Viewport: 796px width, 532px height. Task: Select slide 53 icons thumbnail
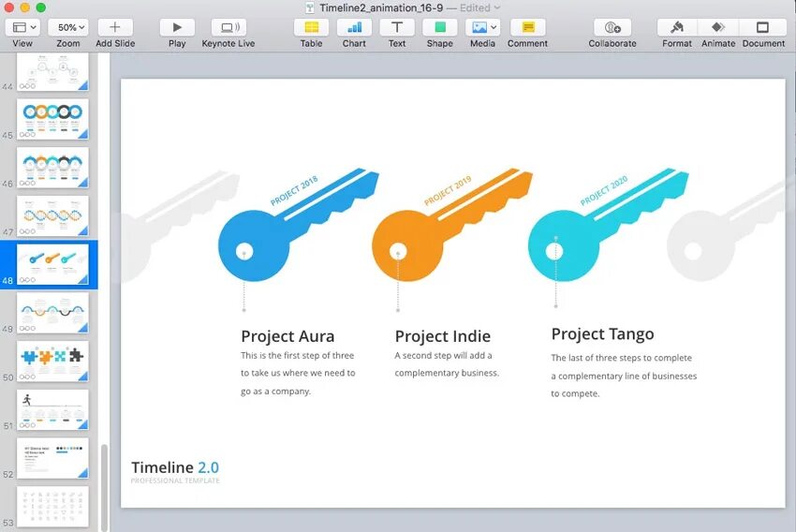[52, 507]
